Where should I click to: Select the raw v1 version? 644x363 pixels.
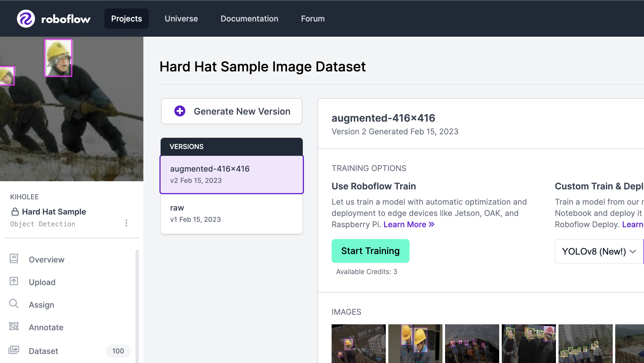click(x=231, y=214)
